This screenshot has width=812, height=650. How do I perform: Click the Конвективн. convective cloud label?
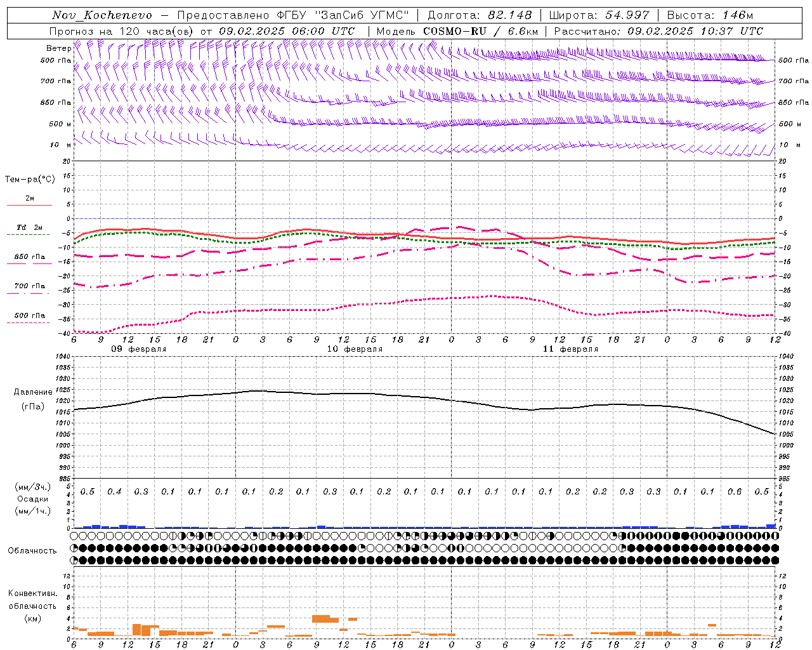point(32,594)
